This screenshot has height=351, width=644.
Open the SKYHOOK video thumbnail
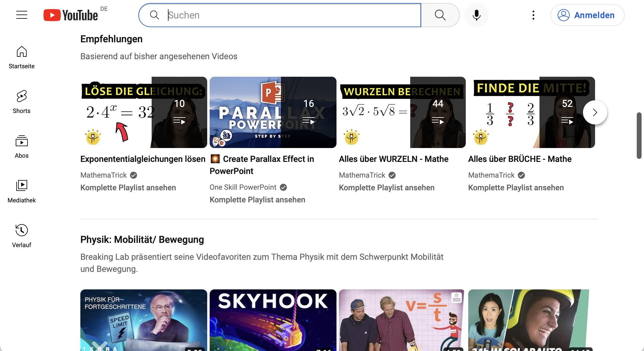click(x=273, y=320)
